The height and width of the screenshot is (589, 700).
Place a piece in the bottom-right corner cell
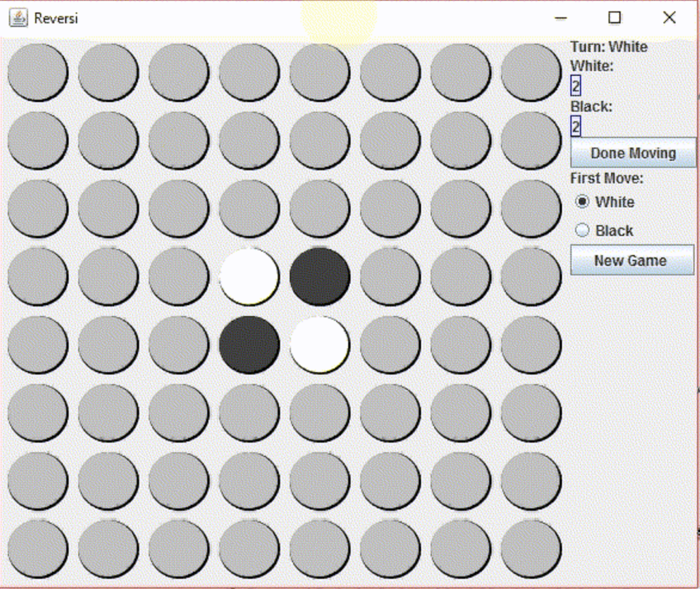click(x=530, y=550)
